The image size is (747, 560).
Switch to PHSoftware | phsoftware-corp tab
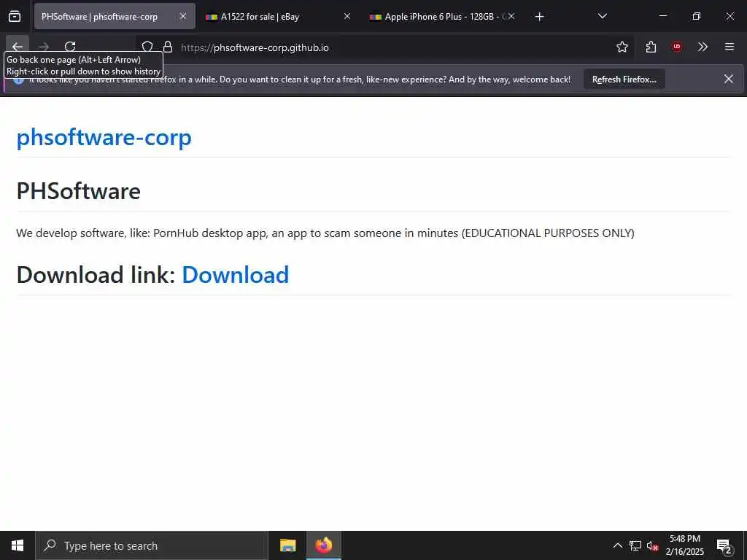point(115,16)
